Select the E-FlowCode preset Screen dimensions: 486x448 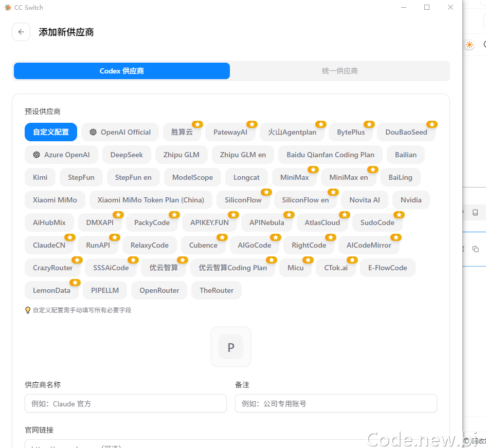(x=387, y=268)
